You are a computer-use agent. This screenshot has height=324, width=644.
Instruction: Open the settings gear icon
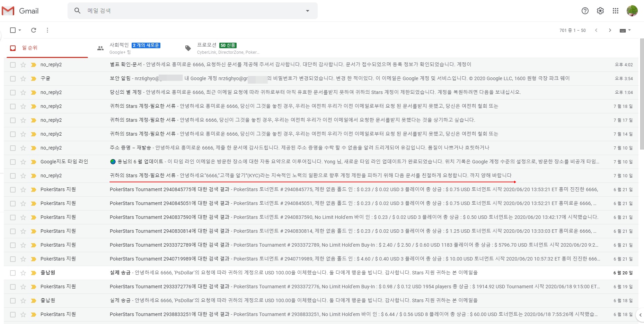coord(600,11)
